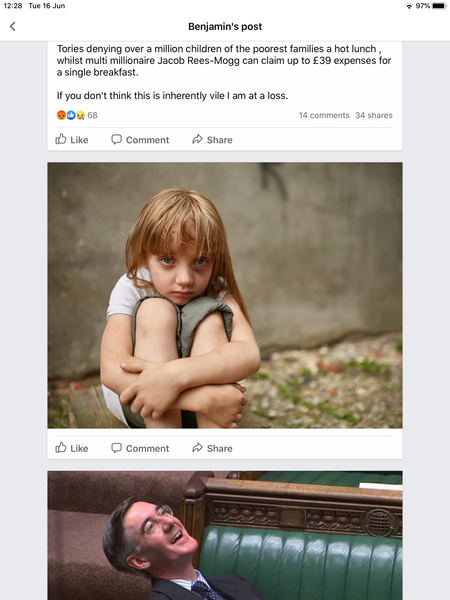Open the sad reaction emoji
Viewport: 450px width, 600px height.
point(80,115)
